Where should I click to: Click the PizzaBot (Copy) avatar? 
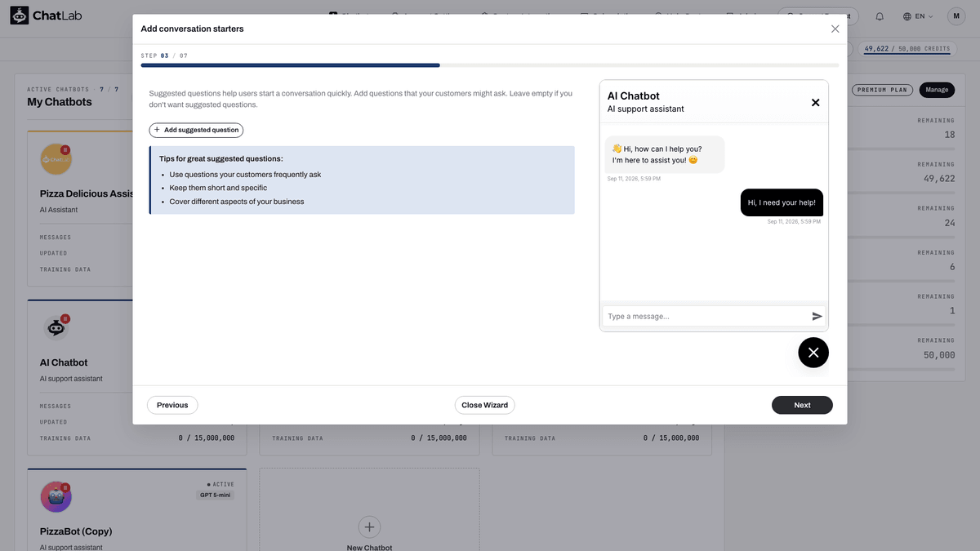[56, 496]
